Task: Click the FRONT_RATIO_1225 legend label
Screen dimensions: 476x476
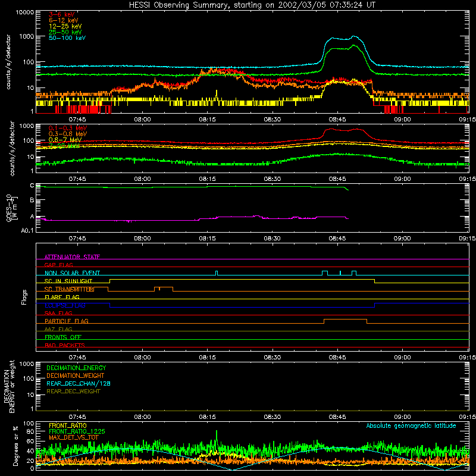Action: click(77, 431)
